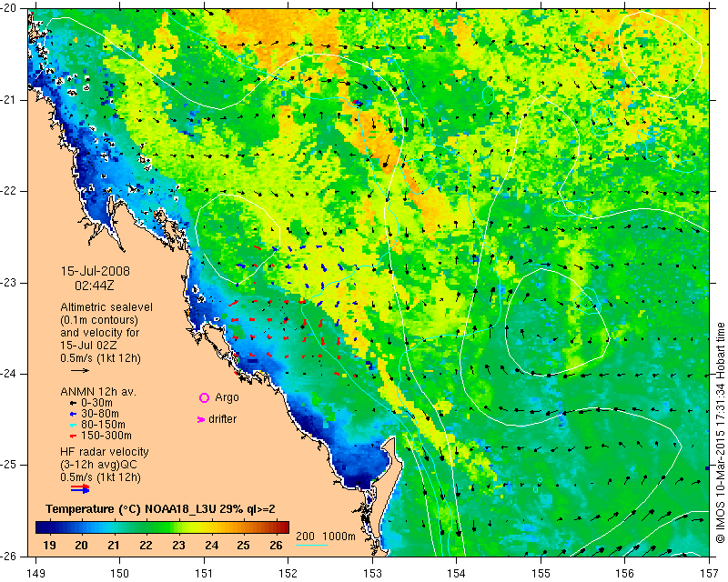Click the 150 longitude axis label
This screenshot has width=728, height=582.
click(x=119, y=574)
